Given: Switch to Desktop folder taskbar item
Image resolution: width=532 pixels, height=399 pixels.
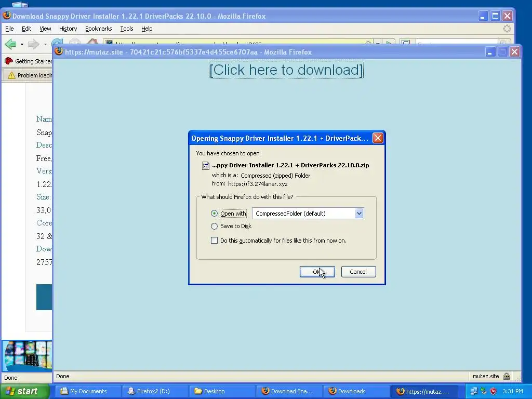Looking at the screenshot, I should (x=222, y=391).
